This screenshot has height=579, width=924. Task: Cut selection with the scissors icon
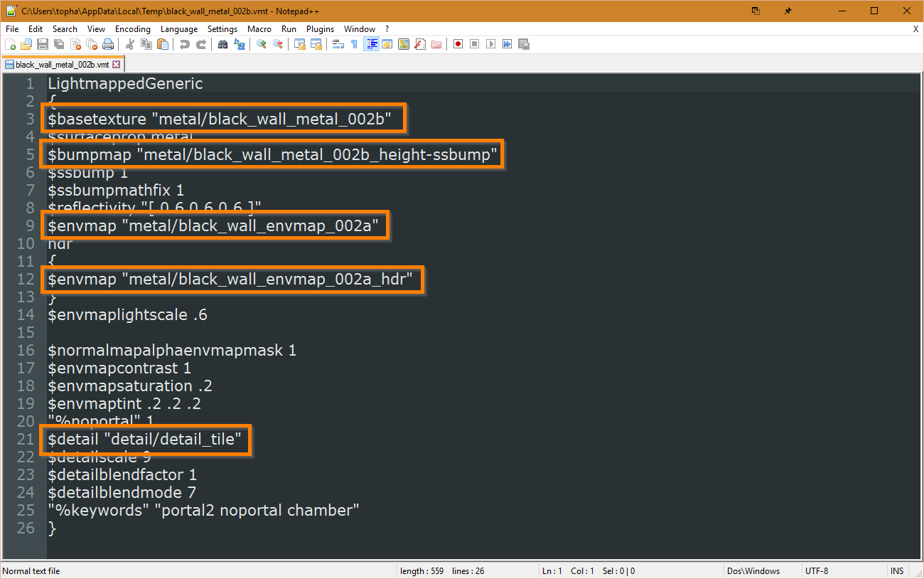click(x=130, y=44)
